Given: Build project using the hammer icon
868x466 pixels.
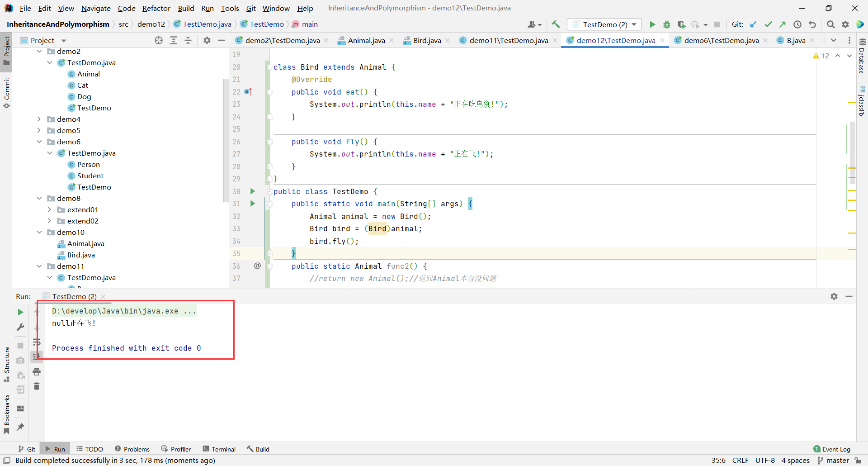Looking at the screenshot, I should tap(556, 24).
